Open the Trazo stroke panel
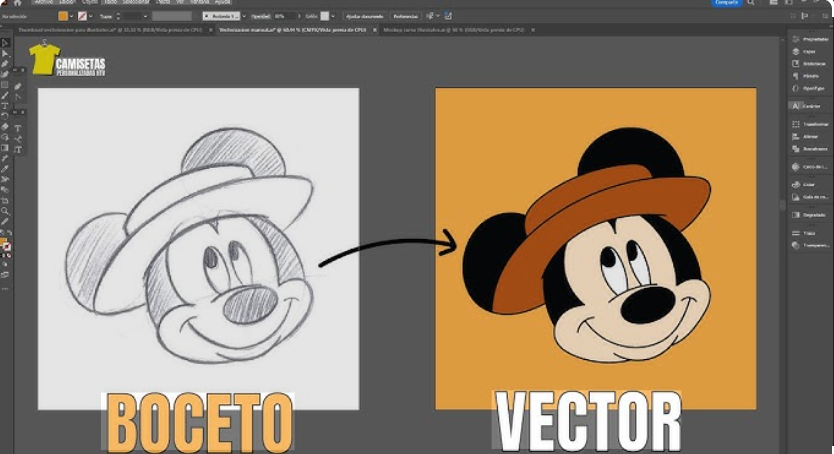The image size is (834, 454). 804,233
